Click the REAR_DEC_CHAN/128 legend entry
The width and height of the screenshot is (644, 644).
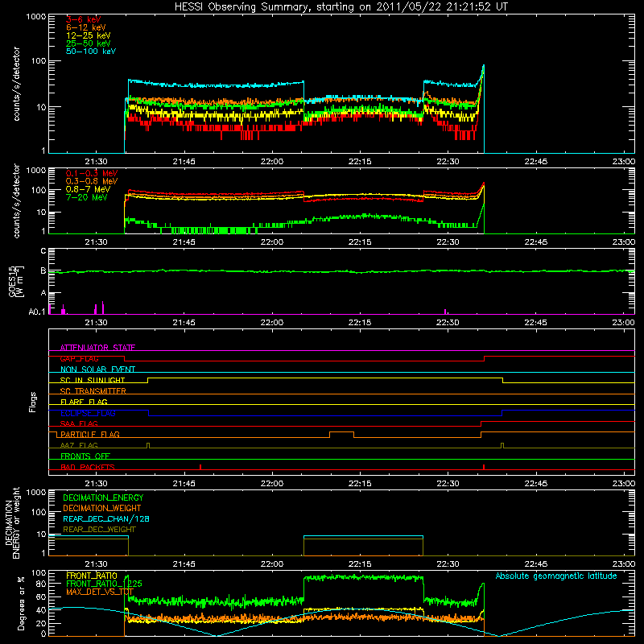[106, 518]
